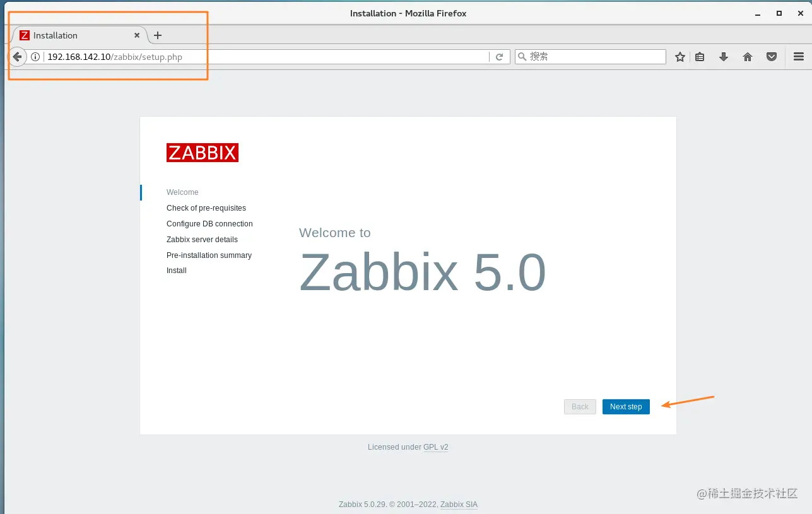Select Zabbix server details step
Screen dimensions: 812x514
pyautogui.click(x=202, y=240)
